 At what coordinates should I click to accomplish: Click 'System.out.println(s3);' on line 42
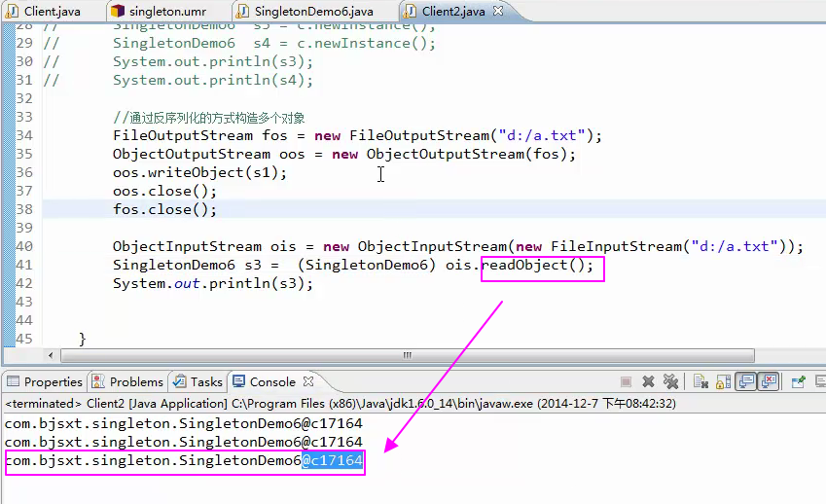coord(213,284)
